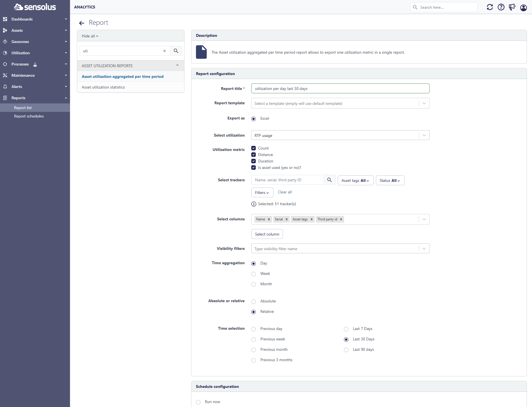Click the Alerts bell icon
The image size is (532, 407).
5,87
